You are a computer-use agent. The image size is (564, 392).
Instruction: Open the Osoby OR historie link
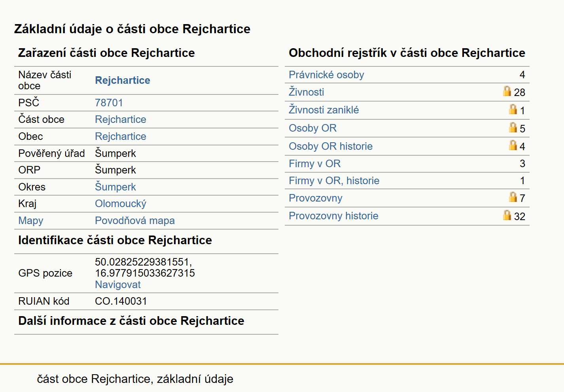(331, 146)
